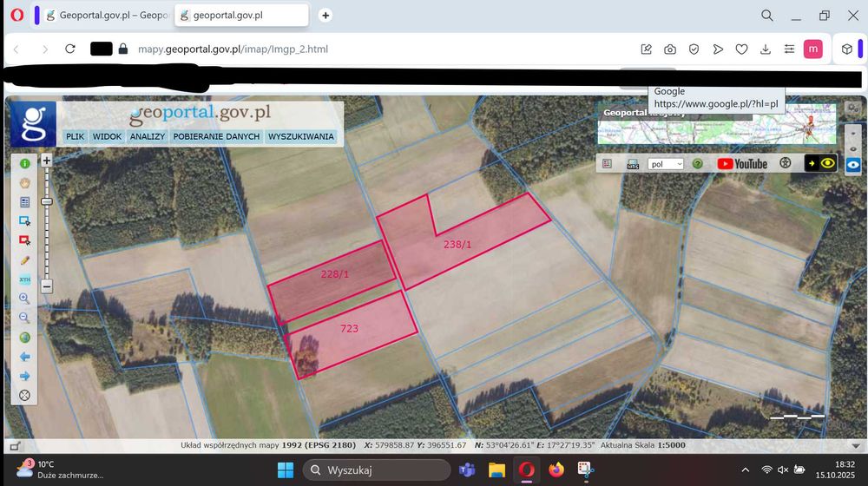Click parcel label 238/1
The height and width of the screenshot is (486, 868).
click(x=457, y=244)
